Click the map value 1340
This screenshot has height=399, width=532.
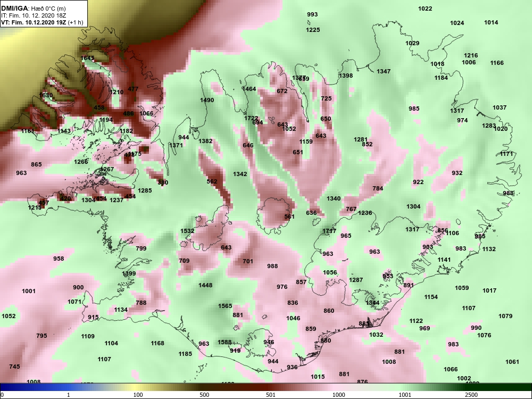[334, 198]
